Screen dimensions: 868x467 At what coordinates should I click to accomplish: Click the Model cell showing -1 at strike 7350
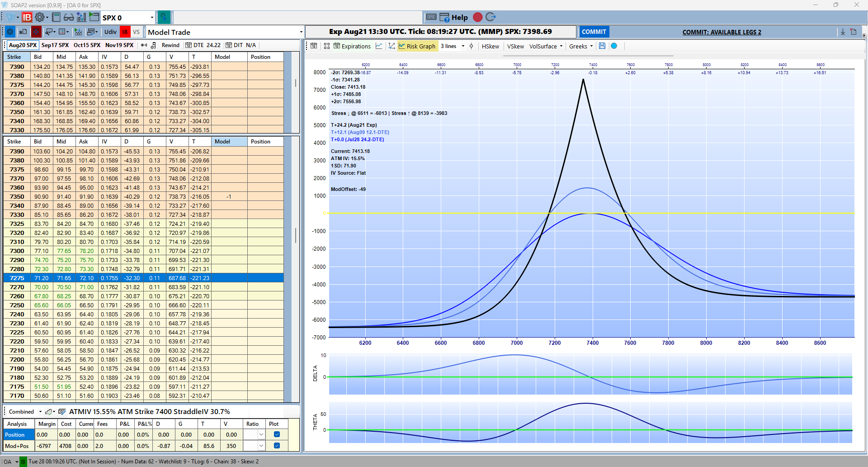[x=229, y=196]
